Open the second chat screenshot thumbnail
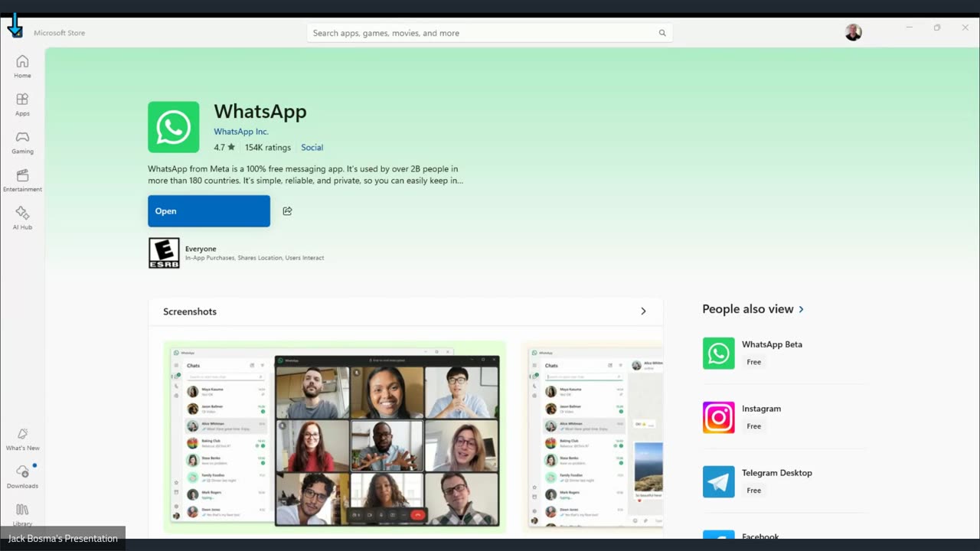980x551 pixels. [593, 436]
